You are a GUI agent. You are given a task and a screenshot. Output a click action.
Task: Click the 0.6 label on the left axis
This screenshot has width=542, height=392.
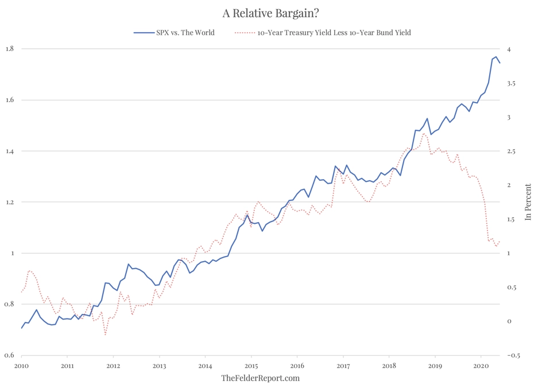(x=10, y=355)
